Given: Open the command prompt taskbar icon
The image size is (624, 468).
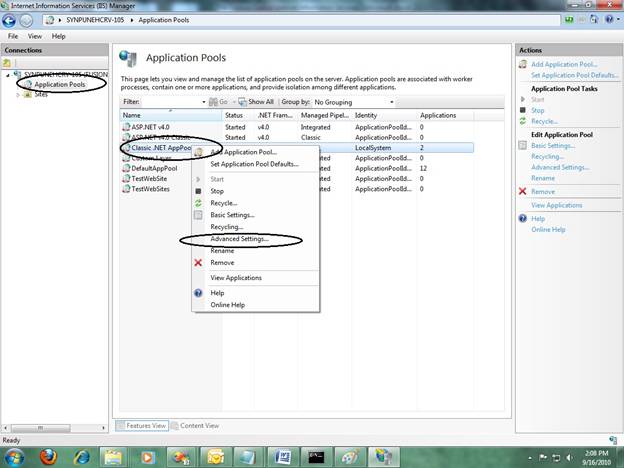Looking at the screenshot, I should [x=316, y=457].
